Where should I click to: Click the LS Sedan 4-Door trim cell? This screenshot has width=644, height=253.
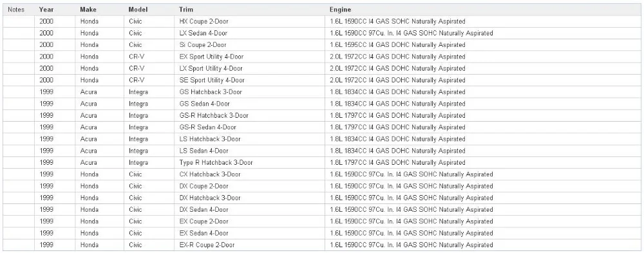point(250,151)
